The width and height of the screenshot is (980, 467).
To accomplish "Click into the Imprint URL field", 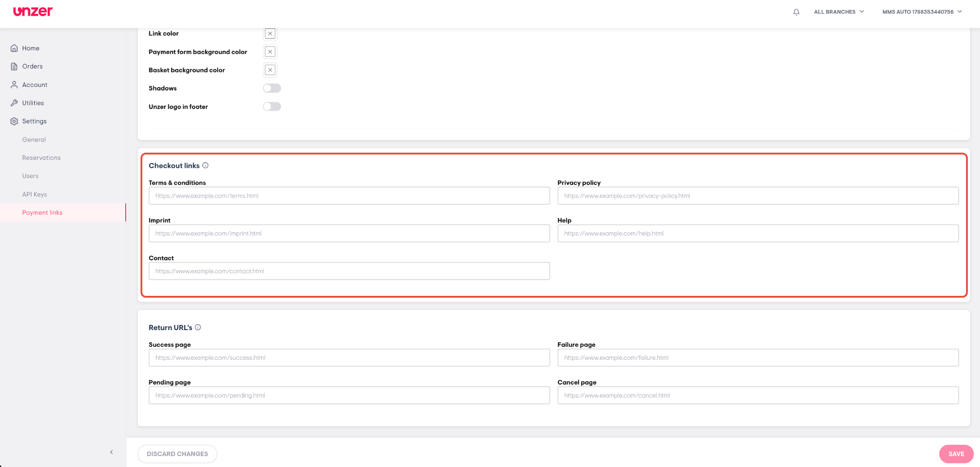I will tap(349, 233).
